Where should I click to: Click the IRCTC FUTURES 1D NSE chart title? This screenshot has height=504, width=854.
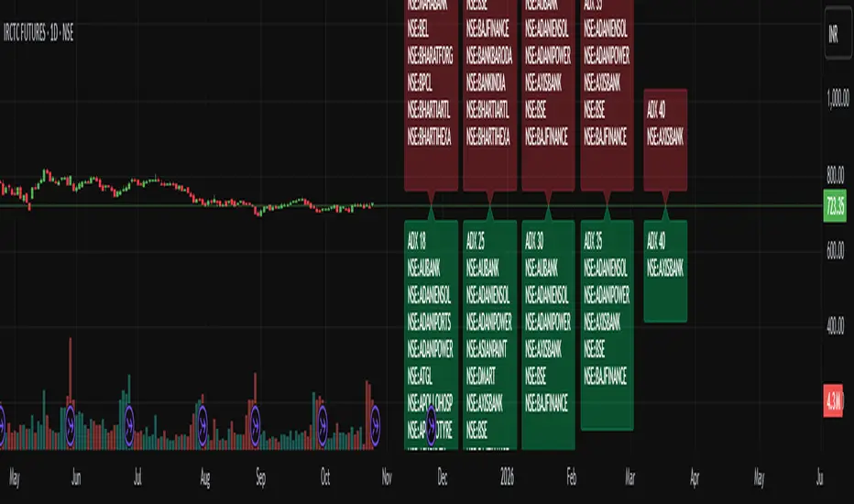point(38,33)
